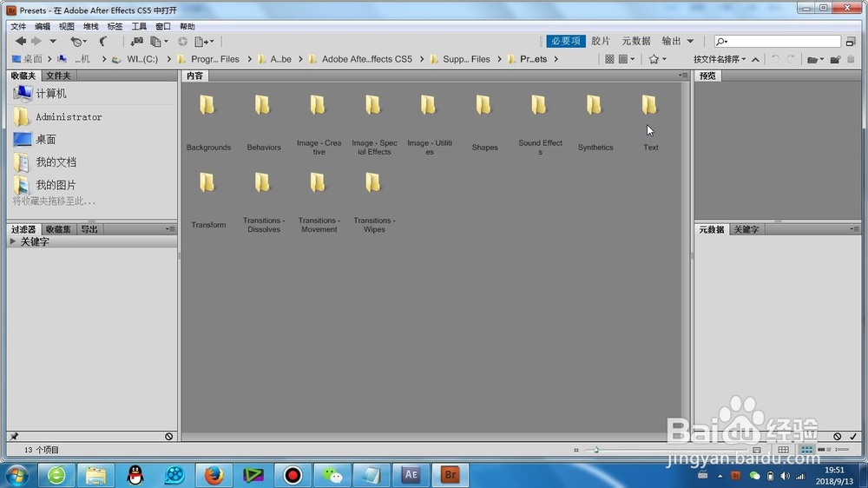This screenshot has width=868, height=488.
Task: Open the Output document icon dropdown
Action: tap(204, 42)
